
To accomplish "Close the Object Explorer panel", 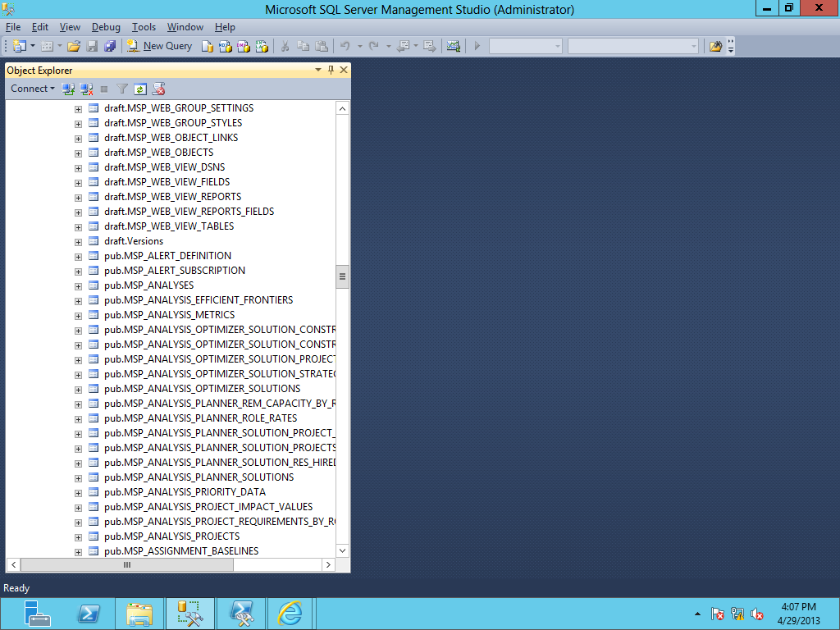I will pyautogui.click(x=344, y=70).
